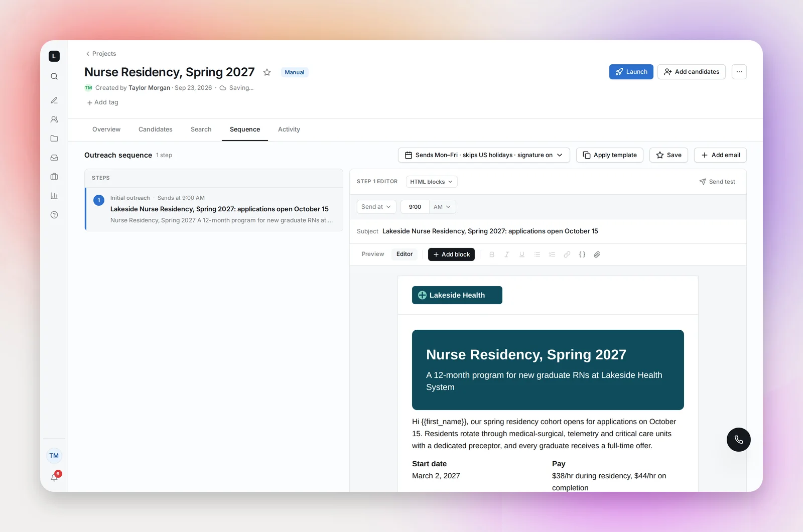Viewport: 803px width, 532px height.
Task: Switch to Editor mode
Action: coord(405,254)
